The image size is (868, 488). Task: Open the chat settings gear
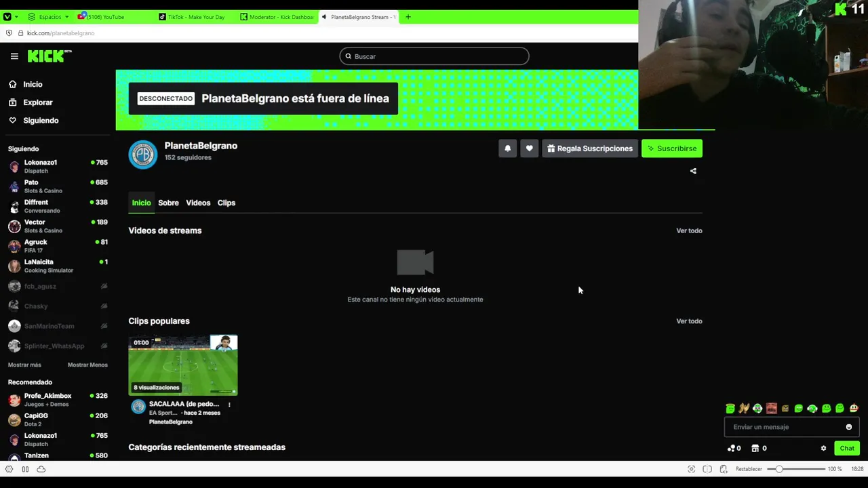point(823,448)
